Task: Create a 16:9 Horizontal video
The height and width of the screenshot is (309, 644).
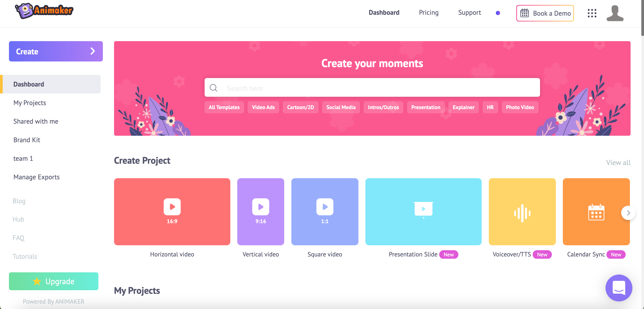Action: 172,212
